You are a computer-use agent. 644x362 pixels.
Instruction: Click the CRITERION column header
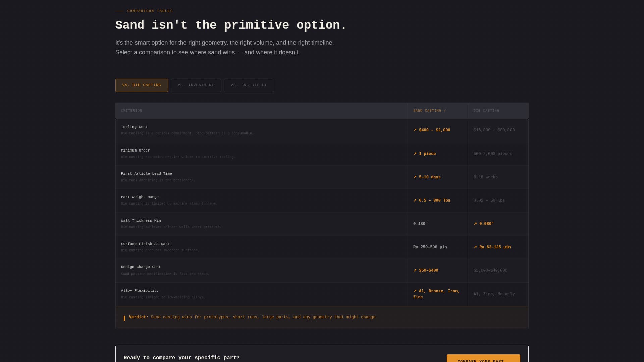[x=131, y=111]
